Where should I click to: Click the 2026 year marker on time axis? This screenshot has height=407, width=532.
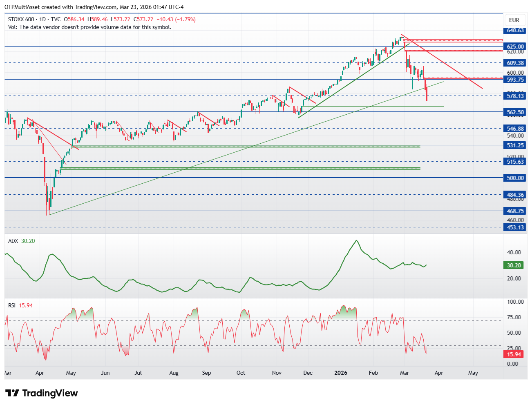(x=340, y=373)
